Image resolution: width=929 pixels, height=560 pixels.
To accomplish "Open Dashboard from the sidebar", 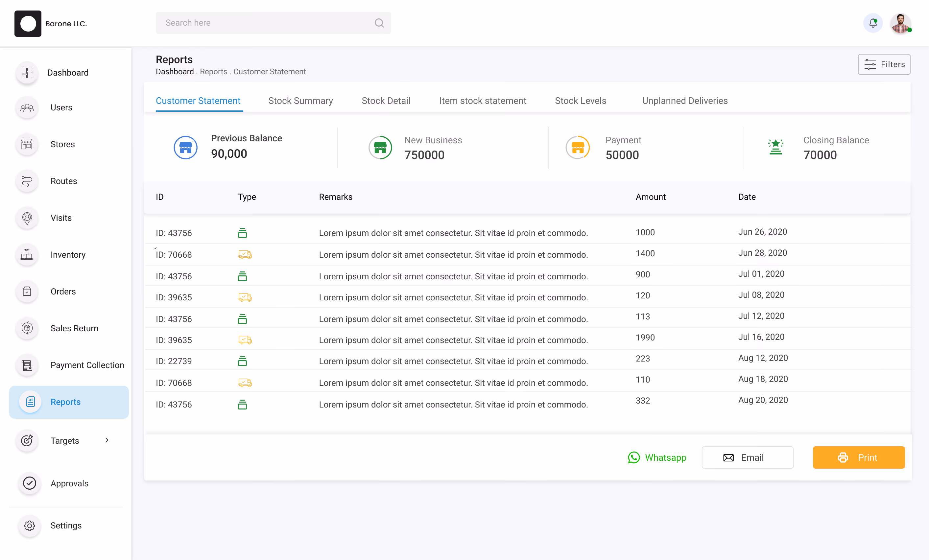I will click(68, 73).
